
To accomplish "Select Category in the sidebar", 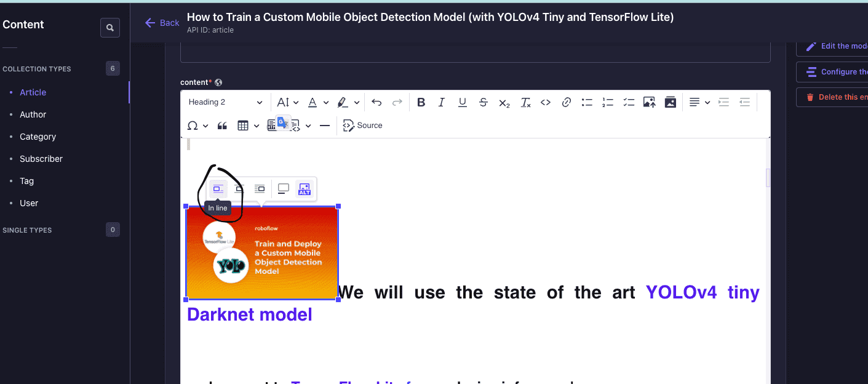I will coord(38,137).
